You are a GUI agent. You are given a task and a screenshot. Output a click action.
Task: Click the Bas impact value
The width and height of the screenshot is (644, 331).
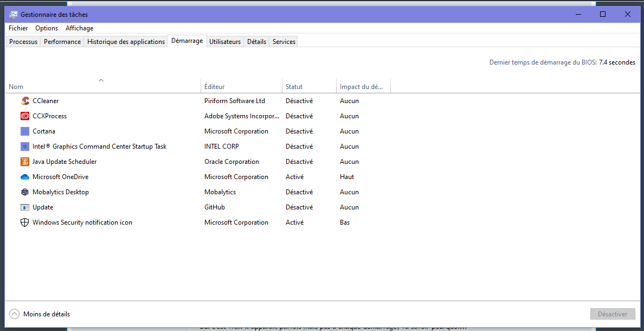click(x=345, y=222)
